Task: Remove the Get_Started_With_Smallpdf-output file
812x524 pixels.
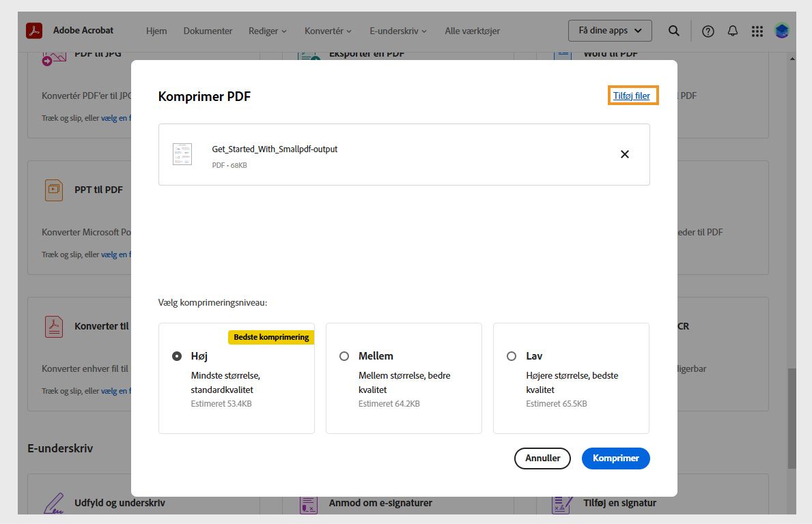Action: pyautogui.click(x=624, y=154)
